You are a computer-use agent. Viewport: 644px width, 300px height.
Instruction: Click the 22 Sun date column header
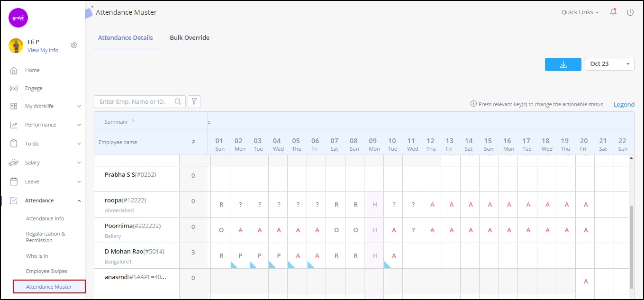pos(622,144)
